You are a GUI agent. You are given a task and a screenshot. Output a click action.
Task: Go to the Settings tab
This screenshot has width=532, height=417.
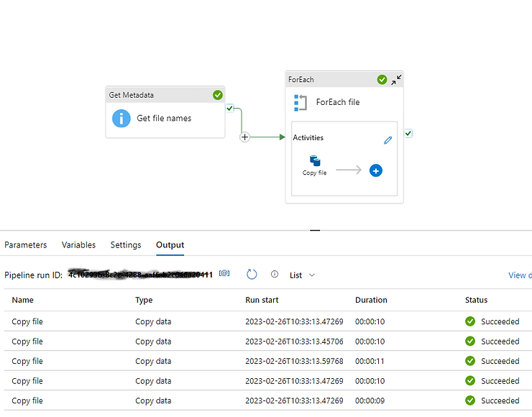pos(126,245)
